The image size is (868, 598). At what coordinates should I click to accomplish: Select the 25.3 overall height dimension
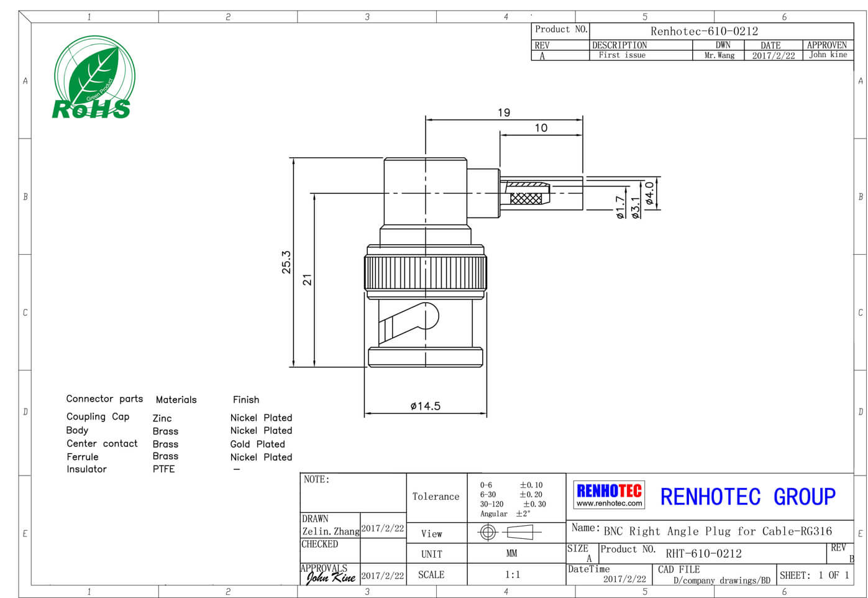pyautogui.click(x=286, y=262)
